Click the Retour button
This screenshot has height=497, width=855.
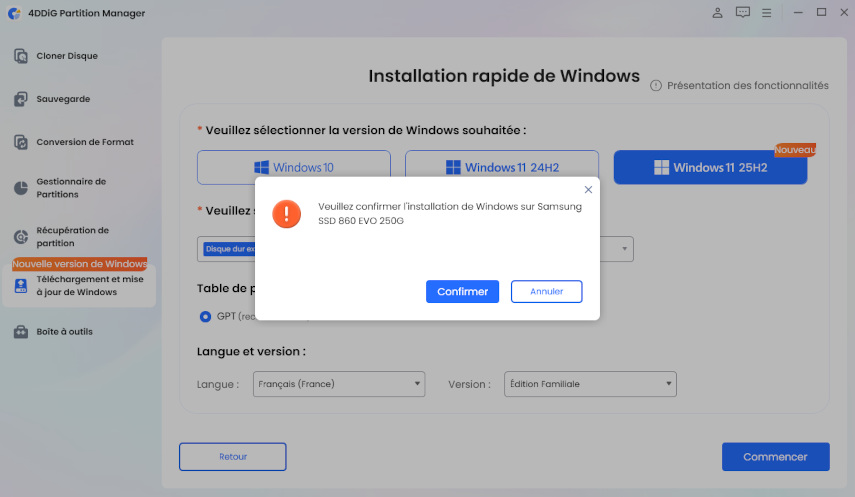click(x=233, y=457)
